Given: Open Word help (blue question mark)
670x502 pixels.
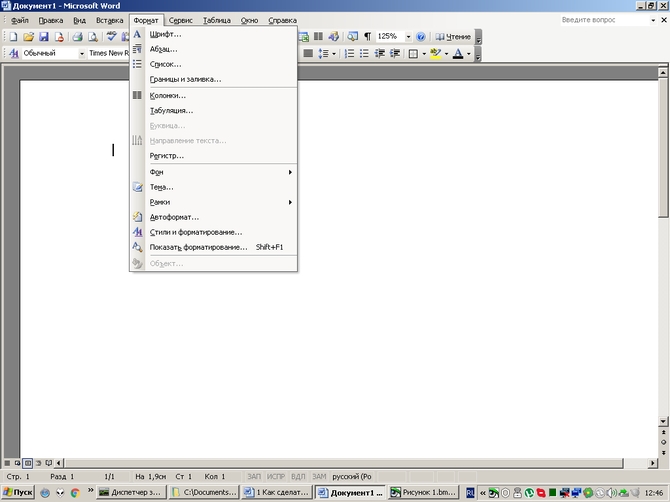Looking at the screenshot, I should [x=421, y=36].
